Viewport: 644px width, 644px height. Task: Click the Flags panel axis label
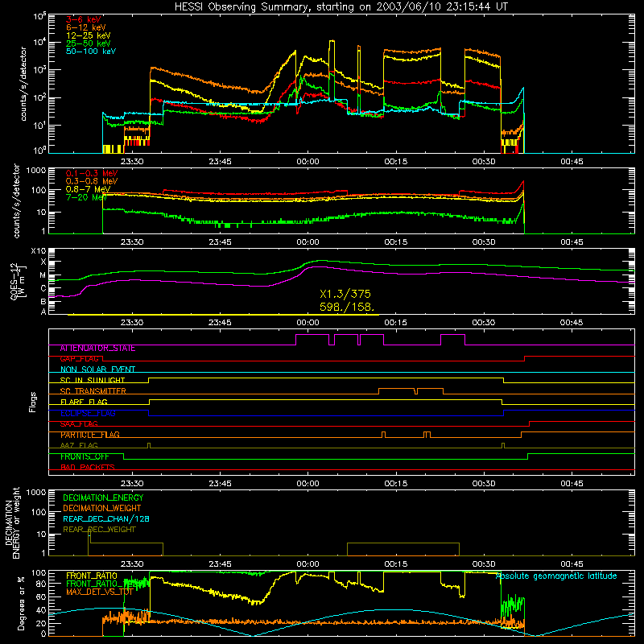point(33,402)
